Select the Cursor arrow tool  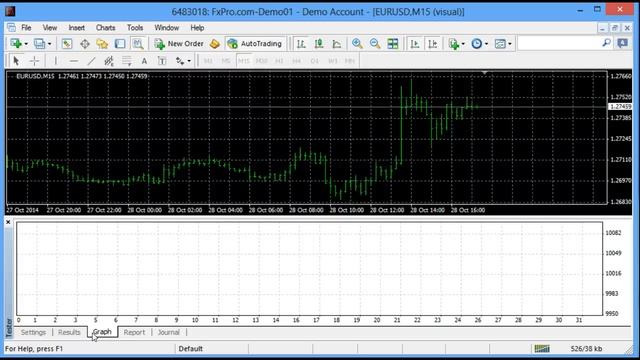[16, 61]
